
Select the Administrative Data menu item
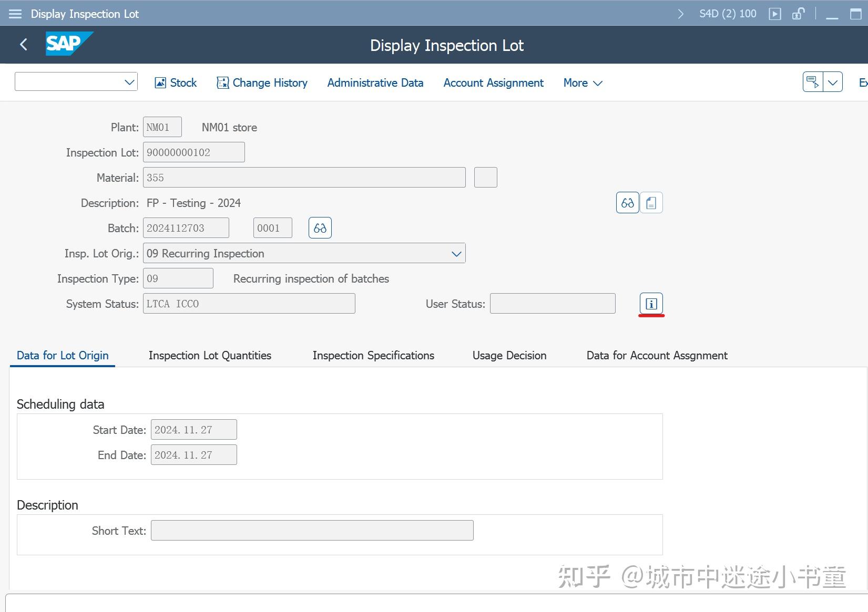[375, 82]
